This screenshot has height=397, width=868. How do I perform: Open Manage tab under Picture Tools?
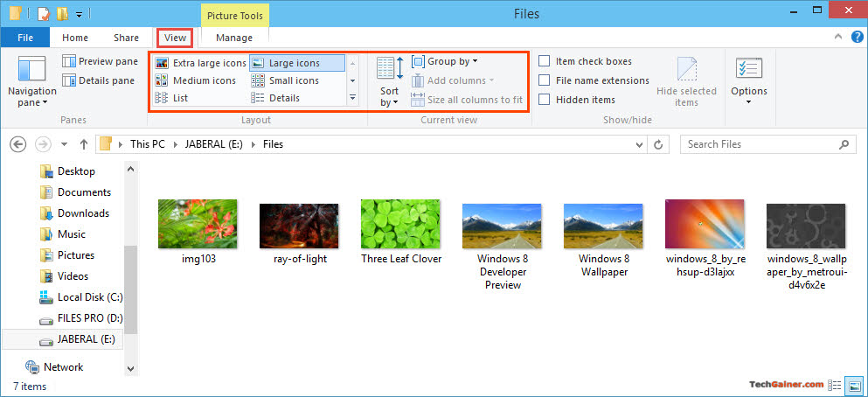pos(234,38)
